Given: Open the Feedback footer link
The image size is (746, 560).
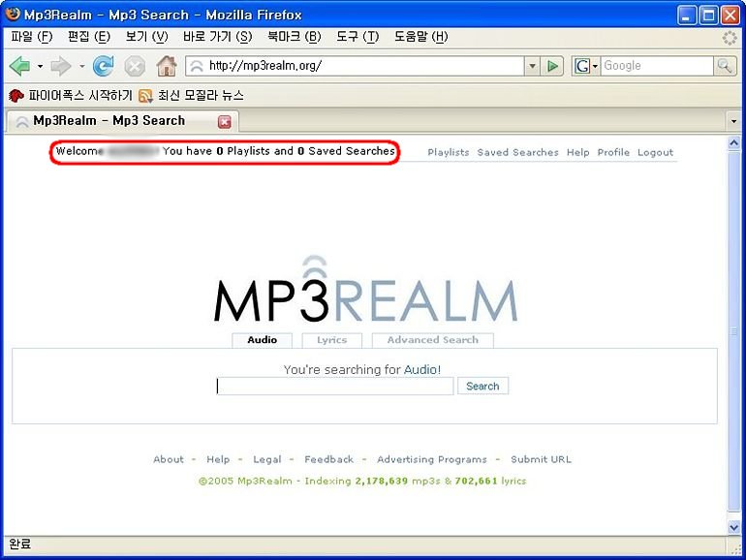Looking at the screenshot, I should pyautogui.click(x=328, y=459).
